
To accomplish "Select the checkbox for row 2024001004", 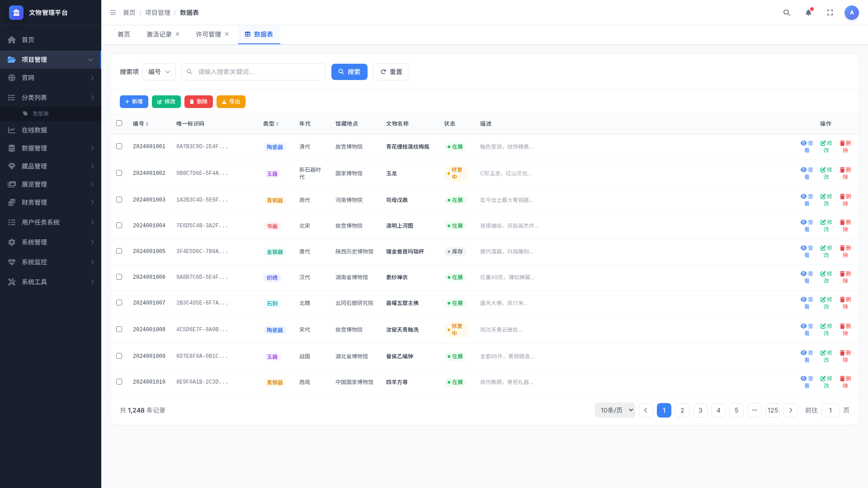I will coord(119,225).
